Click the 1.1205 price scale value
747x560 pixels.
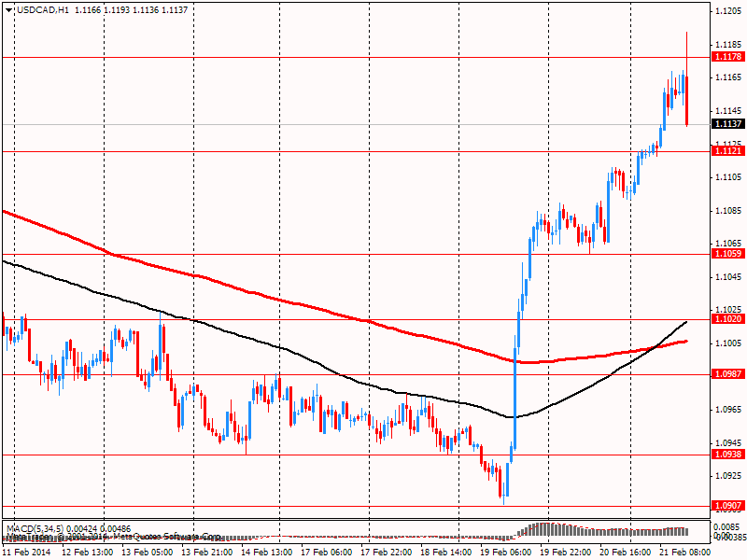coord(729,11)
